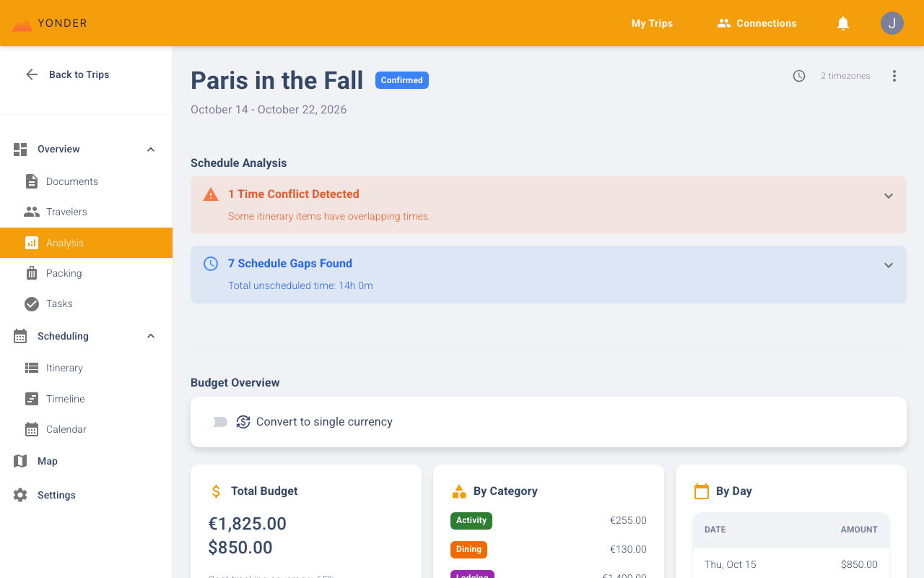Expand the 1 Time Conflict Detected alert

(889, 195)
